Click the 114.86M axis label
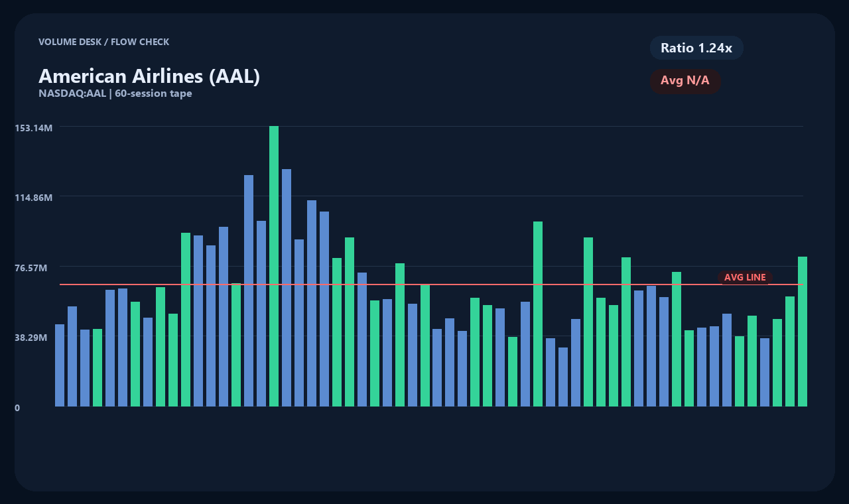The image size is (849, 504). click(33, 198)
